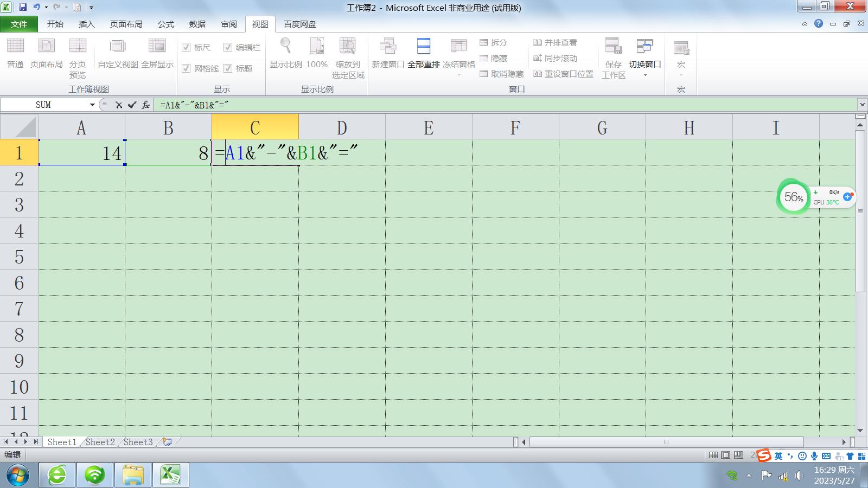Click the Zoom (显示比例) magnifier icon
Viewport: 868px width, 488px height.
(x=285, y=48)
